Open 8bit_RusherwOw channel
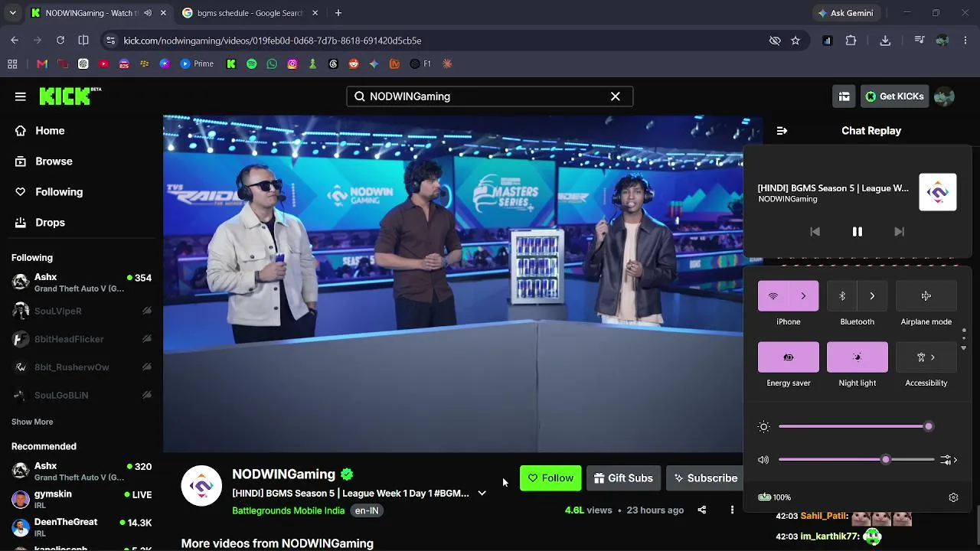 (x=81, y=367)
